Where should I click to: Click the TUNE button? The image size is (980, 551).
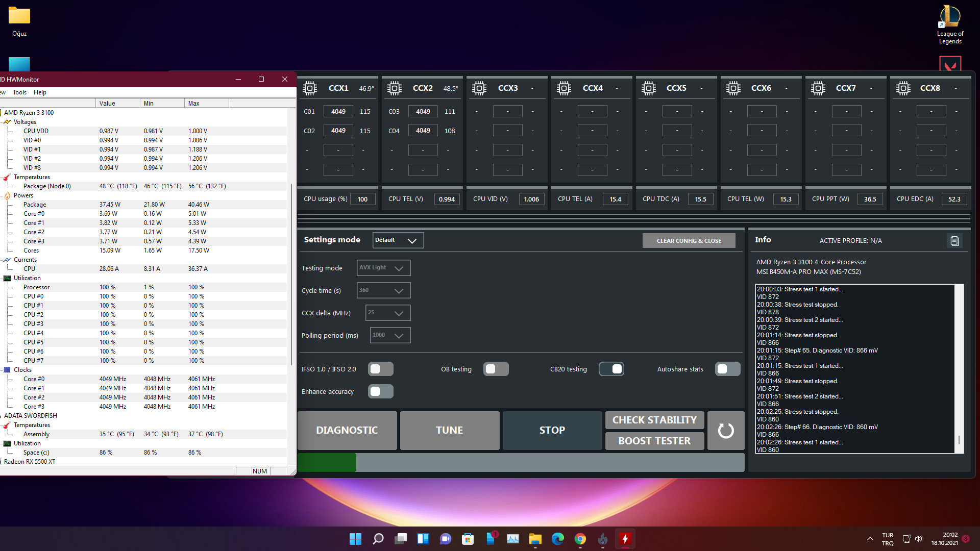tap(450, 431)
